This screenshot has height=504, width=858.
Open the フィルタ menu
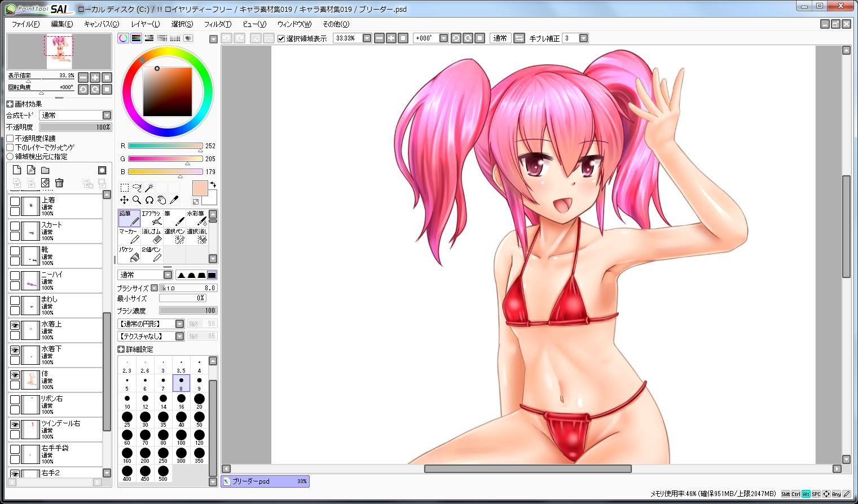tap(217, 24)
